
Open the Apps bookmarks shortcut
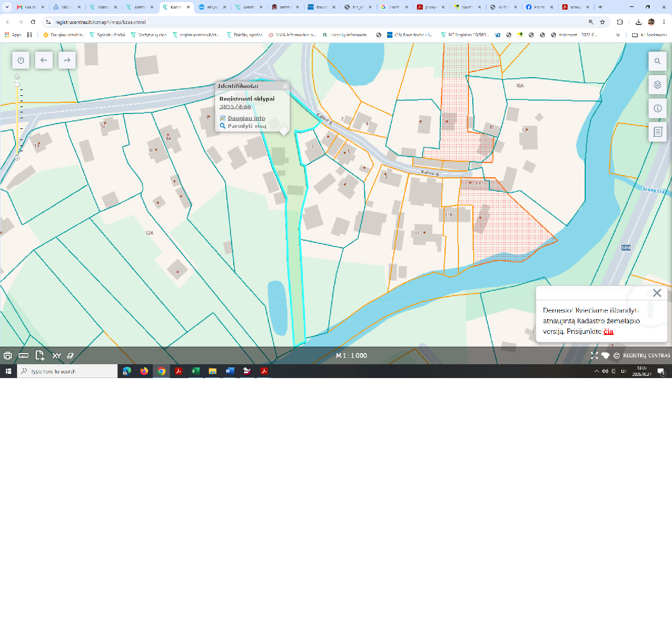coord(13,35)
